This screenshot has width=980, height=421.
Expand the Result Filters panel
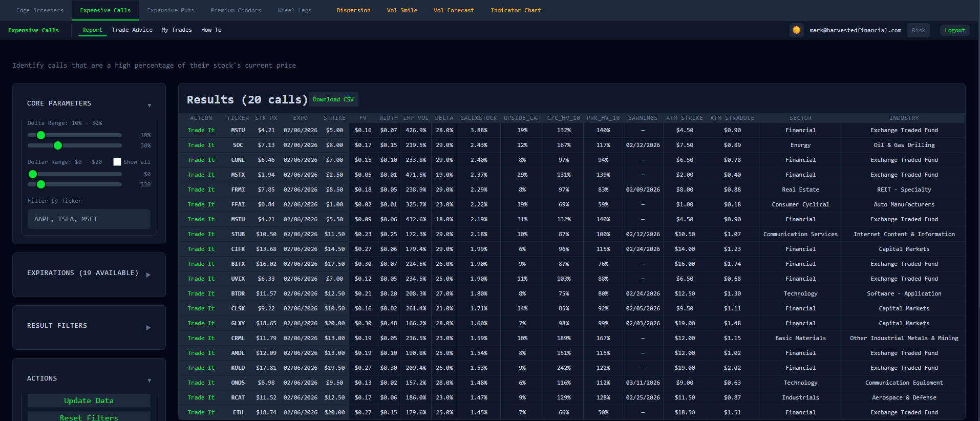click(148, 328)
